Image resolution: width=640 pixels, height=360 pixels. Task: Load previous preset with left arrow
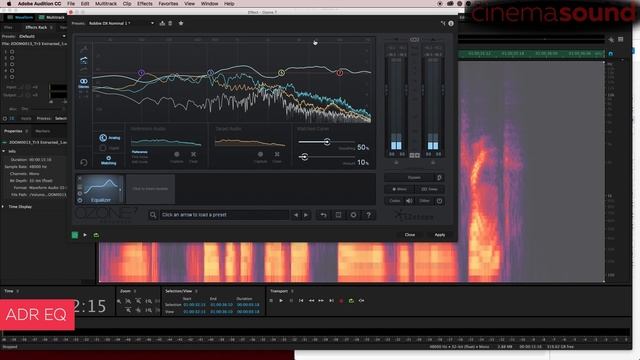pos(296,215)
